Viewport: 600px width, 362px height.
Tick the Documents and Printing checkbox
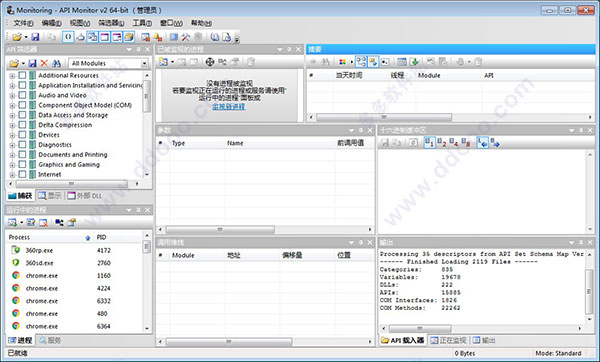click(x=22, y=155)
